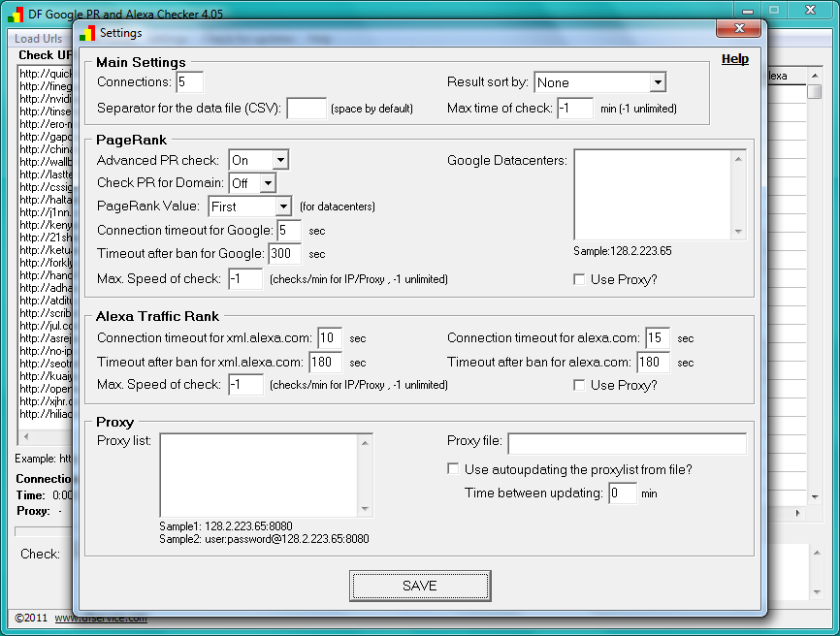Open the Check PR for Domain dropdown
The image size is (840, 636).
point(268,183)
